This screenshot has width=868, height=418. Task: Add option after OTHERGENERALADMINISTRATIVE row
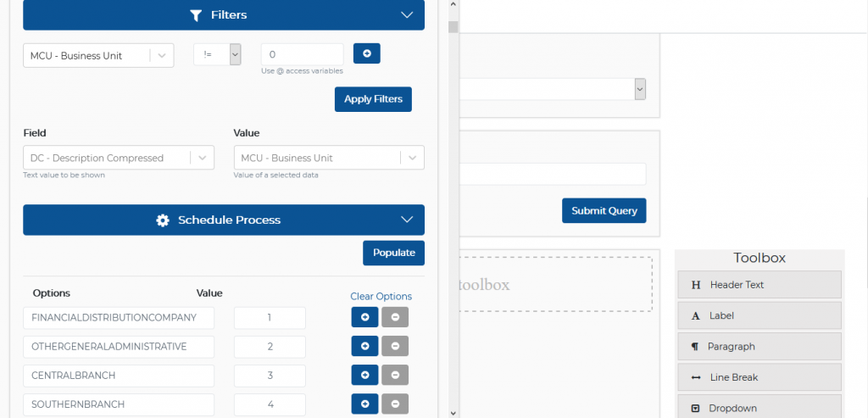(364, 347)
